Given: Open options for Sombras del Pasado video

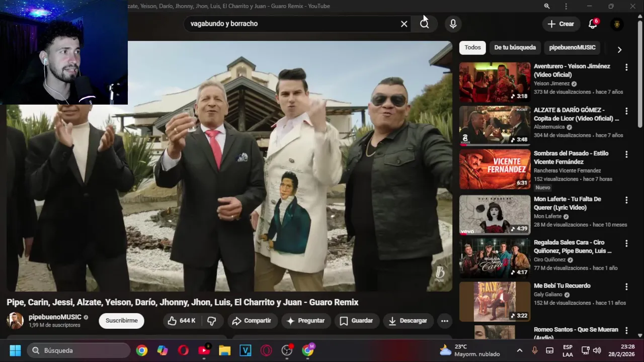Looking at the screenshot, I should point(626,154).
